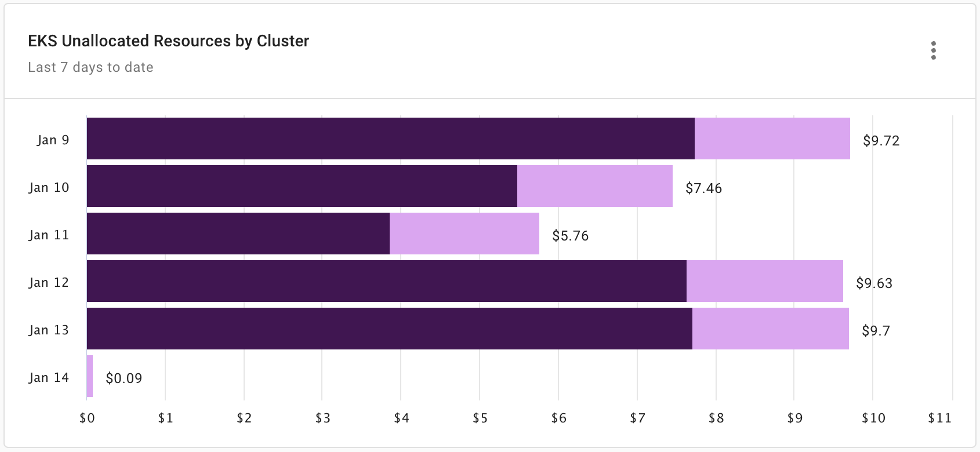Click the $0.09 value label
This screenshot has width=980, height=452.
point(122,378)
